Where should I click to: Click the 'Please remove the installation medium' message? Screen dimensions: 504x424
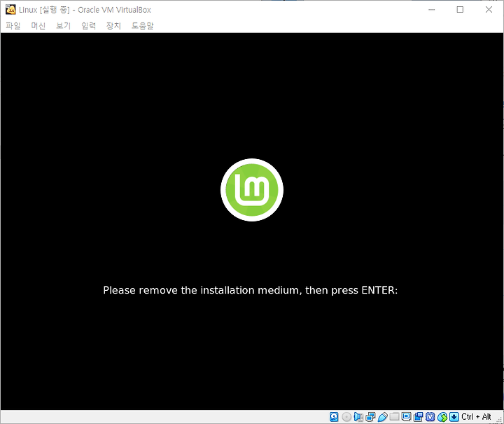click(x=251, y=290)
